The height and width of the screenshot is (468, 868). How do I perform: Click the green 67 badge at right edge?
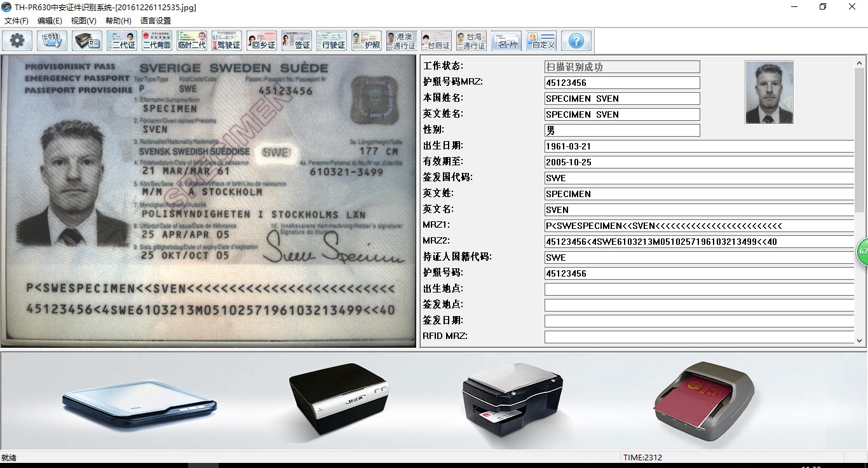pos(863,251)
